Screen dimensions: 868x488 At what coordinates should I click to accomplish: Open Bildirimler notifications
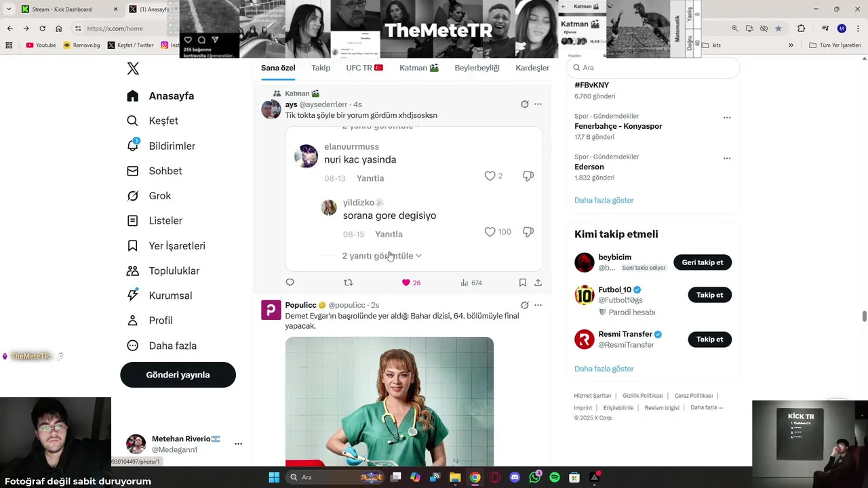tap(161, 146)
